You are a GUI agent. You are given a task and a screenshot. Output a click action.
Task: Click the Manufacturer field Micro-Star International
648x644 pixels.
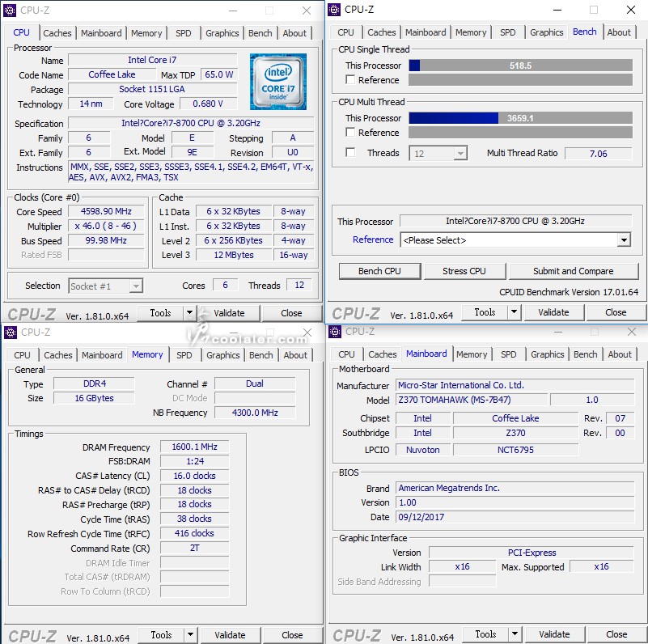(x=515, y=385)
